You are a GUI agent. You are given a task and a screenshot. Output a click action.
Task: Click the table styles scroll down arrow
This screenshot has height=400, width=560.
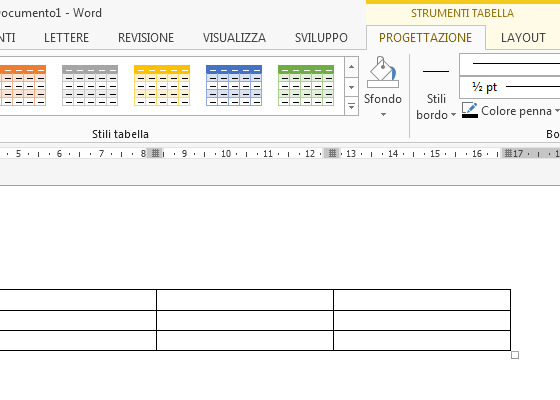coord(351,88)
